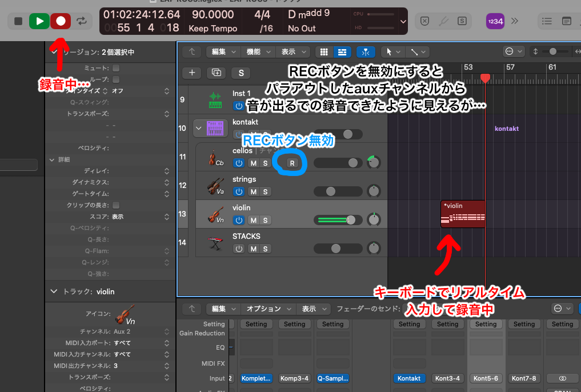Click the violin track icon
Image resolution: width=581 pixels, height=392 pixels.
[x=215, y=214]
